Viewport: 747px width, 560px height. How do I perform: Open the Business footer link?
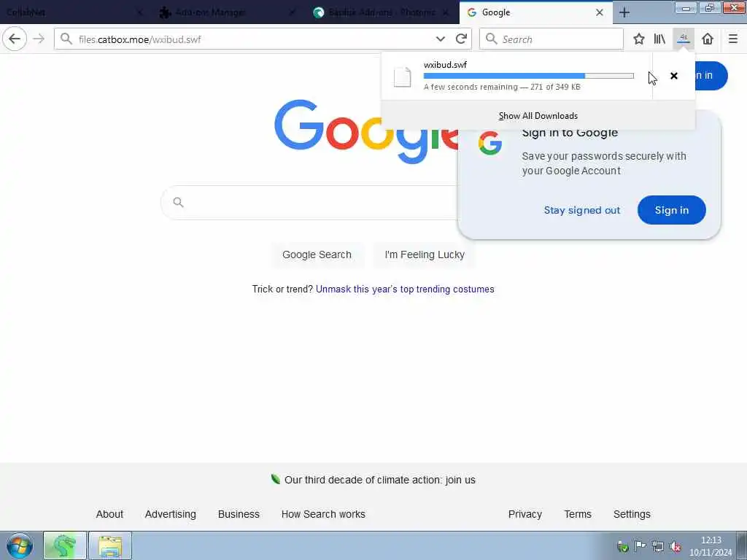239,514
